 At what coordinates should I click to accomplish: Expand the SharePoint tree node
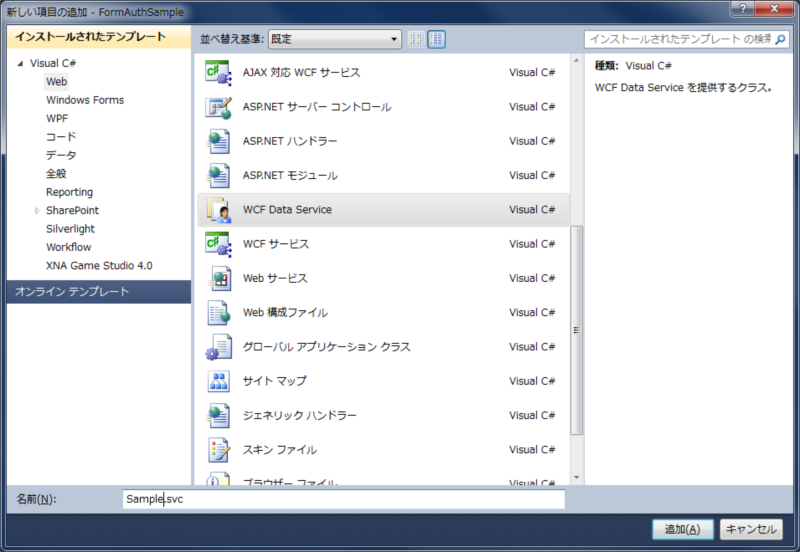(37, 211)
